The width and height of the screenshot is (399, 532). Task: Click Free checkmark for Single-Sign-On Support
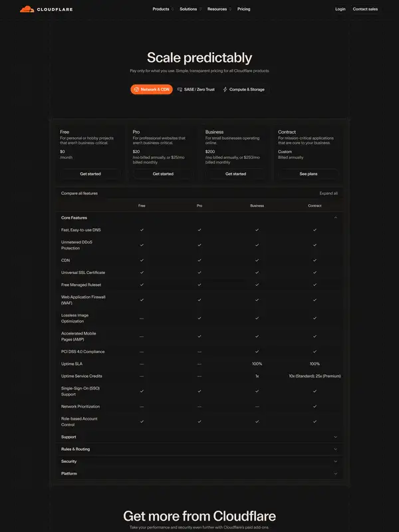point(142,391)
